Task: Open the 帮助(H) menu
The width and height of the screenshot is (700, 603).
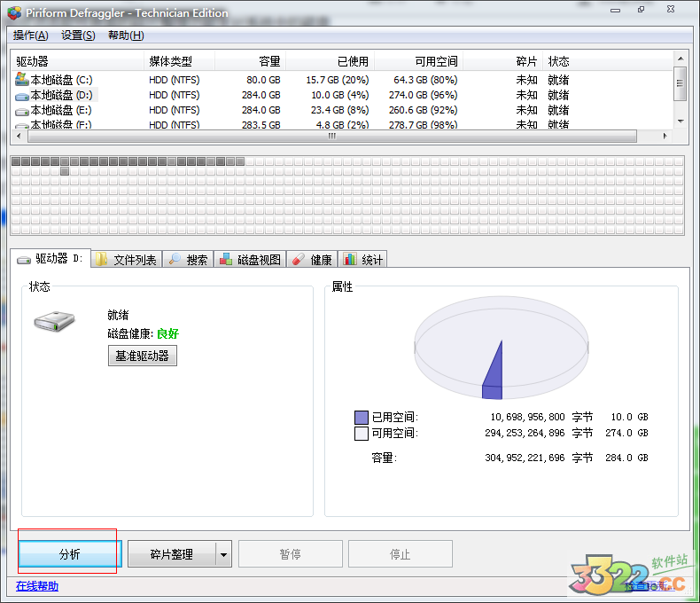Action: coord(126,35)
